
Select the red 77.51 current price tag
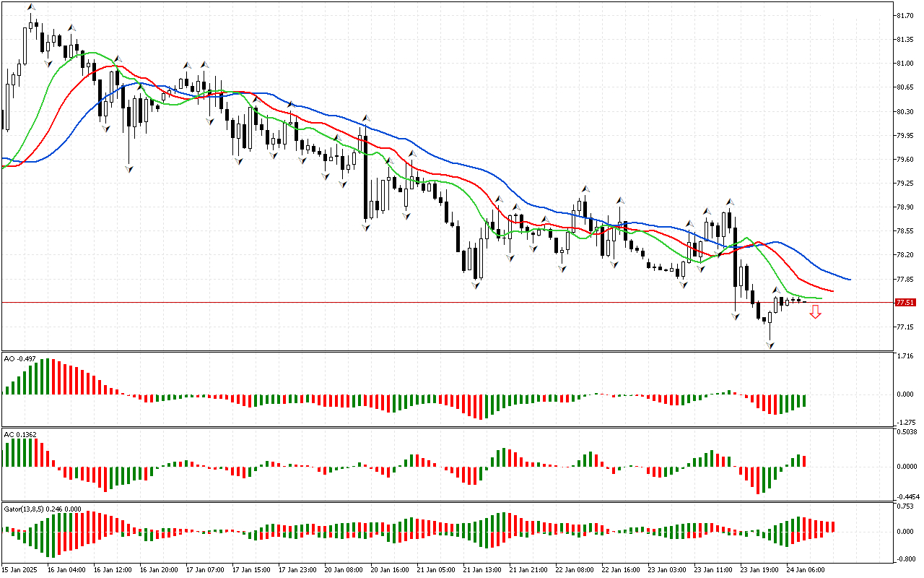(905, 303)
